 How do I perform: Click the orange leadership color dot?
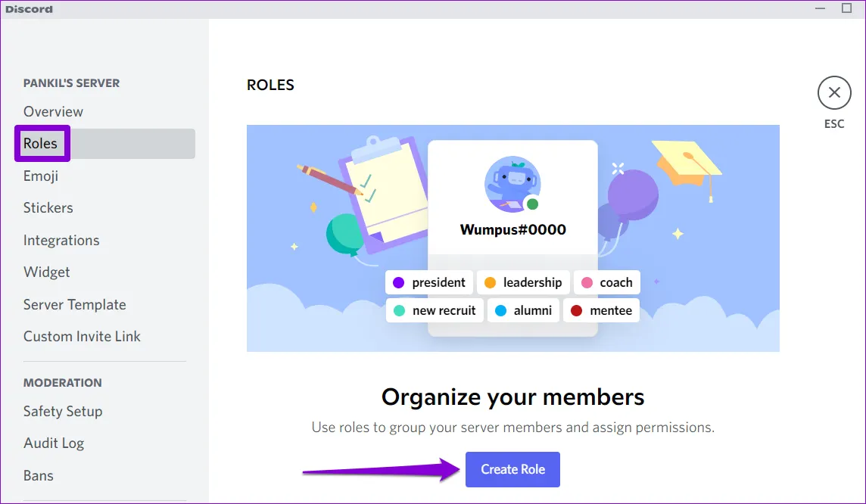pyautogui.click(x=490, y=283)
